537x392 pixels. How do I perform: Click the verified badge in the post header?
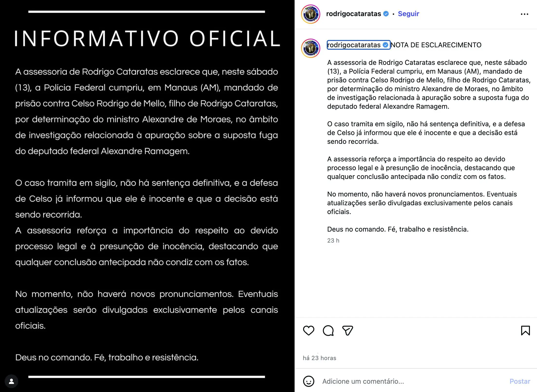[386, 14]
